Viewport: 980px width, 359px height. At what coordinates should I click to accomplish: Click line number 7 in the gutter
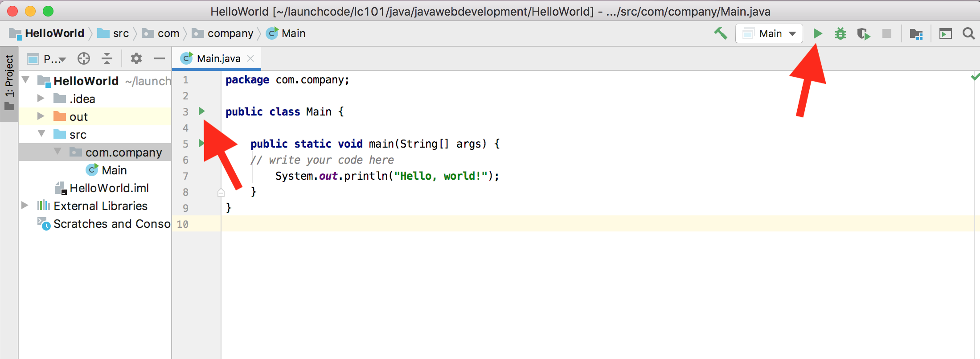tap(185, 176)
